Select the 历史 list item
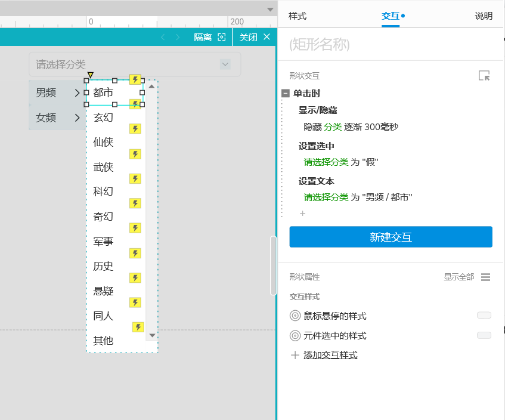Viewport: 505px width, 420px height. [x=103, y=266]
